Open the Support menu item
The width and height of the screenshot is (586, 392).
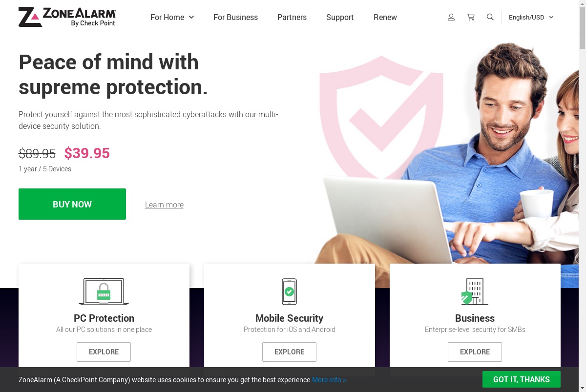(x=340, y=17)
